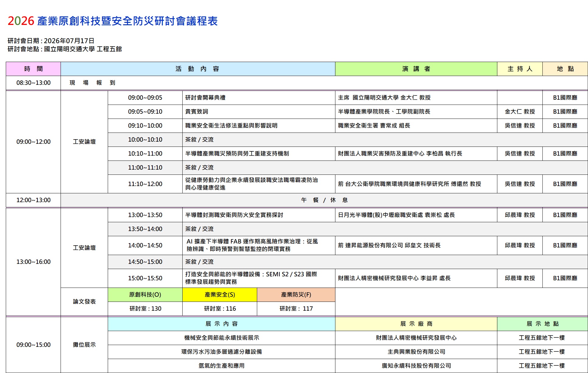The image size is (588, 373).
Task: Click the 10:00~10:10 tea break time
Action: point(145,140)
